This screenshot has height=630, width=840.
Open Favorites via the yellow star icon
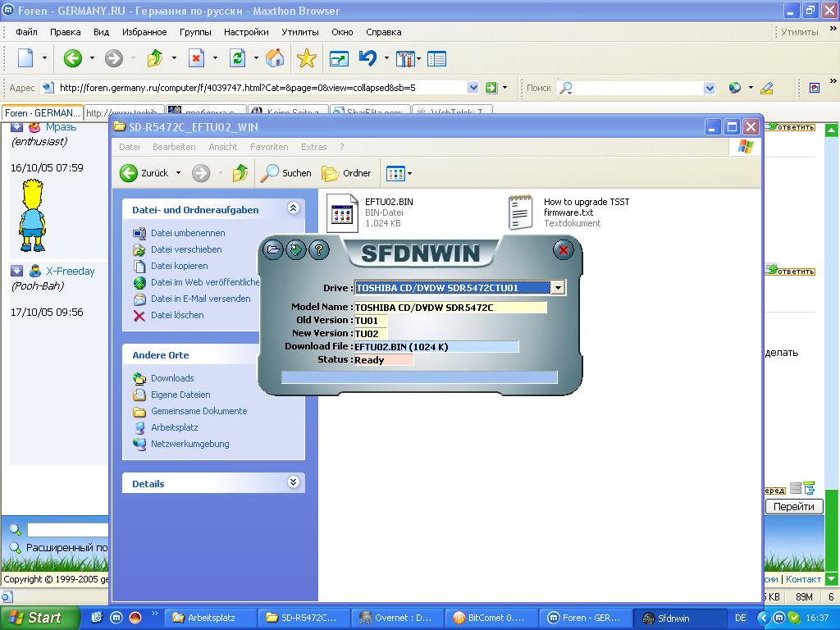pyautogui.click(x=307, y=58)
